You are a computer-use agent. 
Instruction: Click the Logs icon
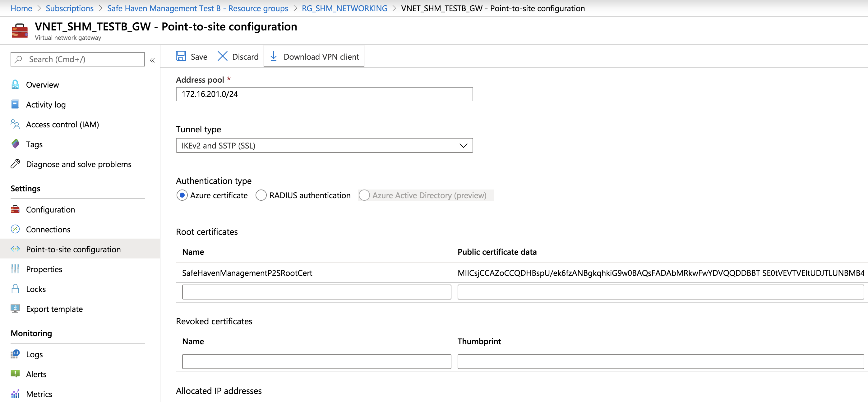pyautogui.click(x=15, y=354)
